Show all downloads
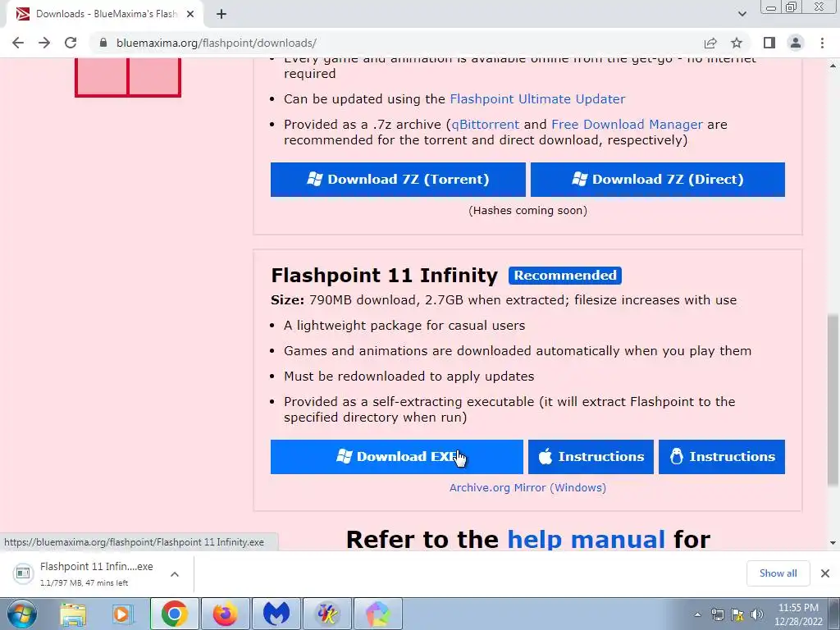This screenshot has height=630, width=840. [778, 573]
